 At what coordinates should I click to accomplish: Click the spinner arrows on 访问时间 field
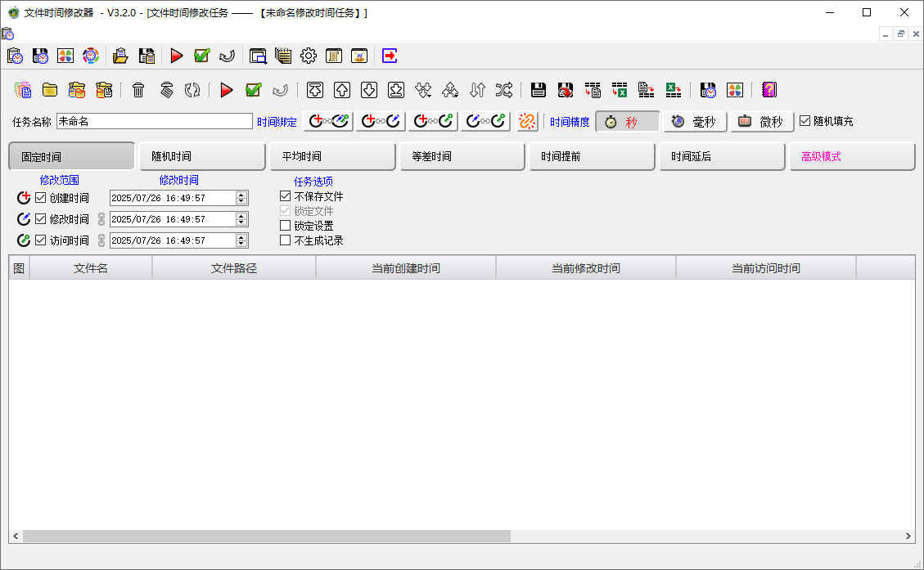(241, 240)
